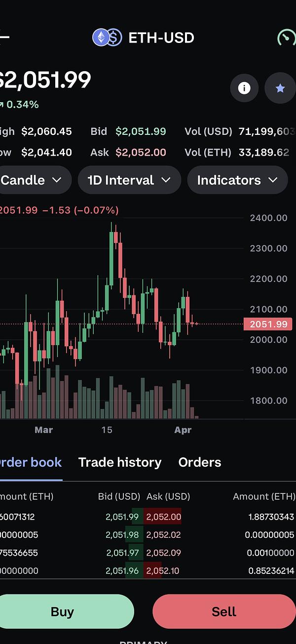Tap the 2,051.96 bid order entry

pyautogui.click(x=122, y=571)
